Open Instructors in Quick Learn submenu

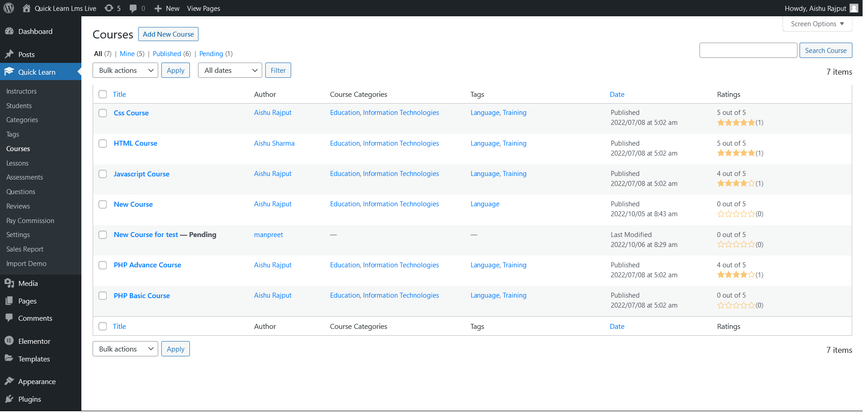[x=21, y=91]
